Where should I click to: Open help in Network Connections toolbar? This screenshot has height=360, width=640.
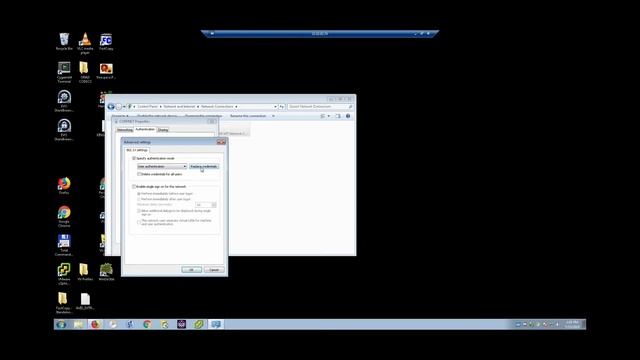[348, 116]
